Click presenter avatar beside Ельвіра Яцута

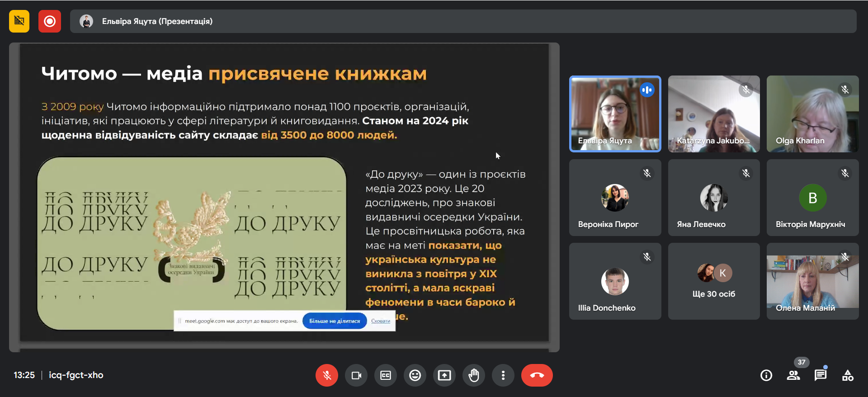click(86, 21)
